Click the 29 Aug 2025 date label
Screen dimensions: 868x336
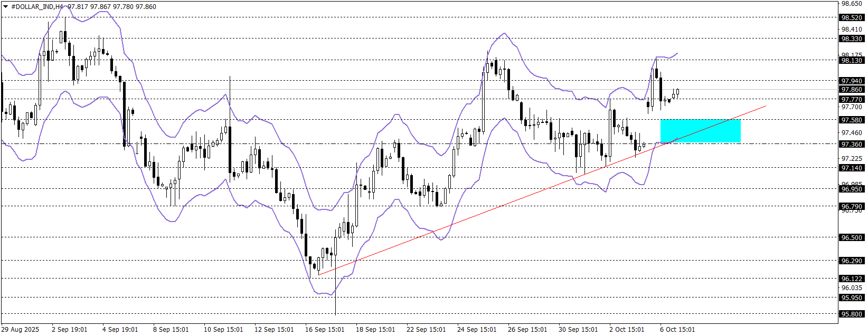pos(20,330)
